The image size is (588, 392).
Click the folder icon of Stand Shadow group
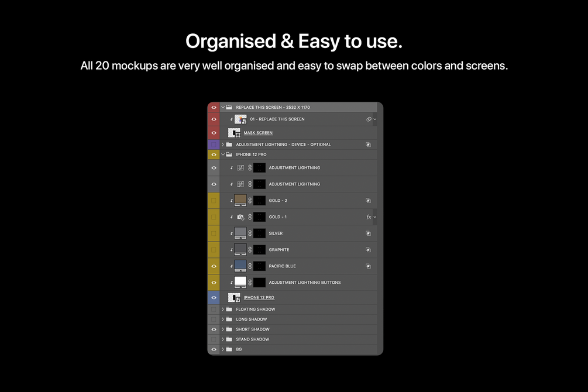pyautogui.click(x=229, y=339)
